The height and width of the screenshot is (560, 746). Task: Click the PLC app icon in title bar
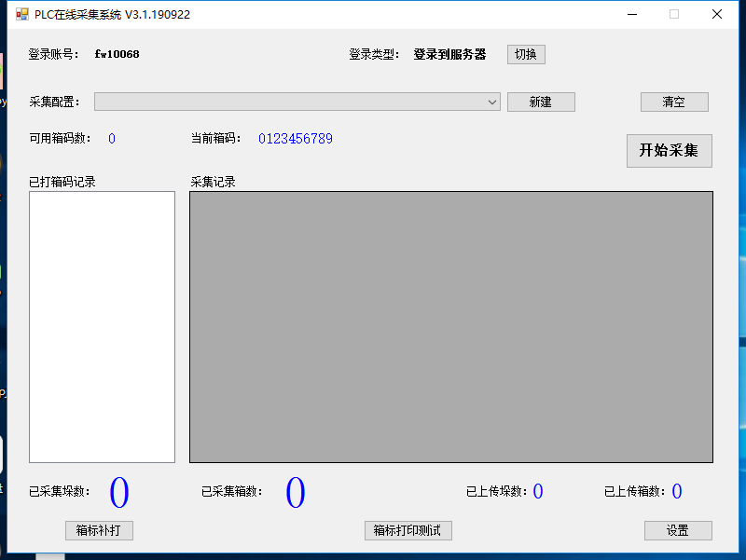click(21, 14)
